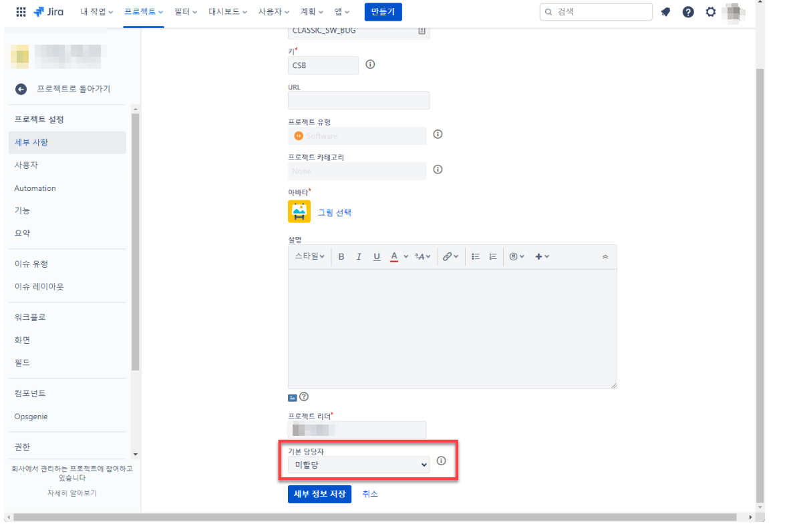The image size is (799, 532).
Task: Open the 계획 menu
Action: (x=311, y=12)
